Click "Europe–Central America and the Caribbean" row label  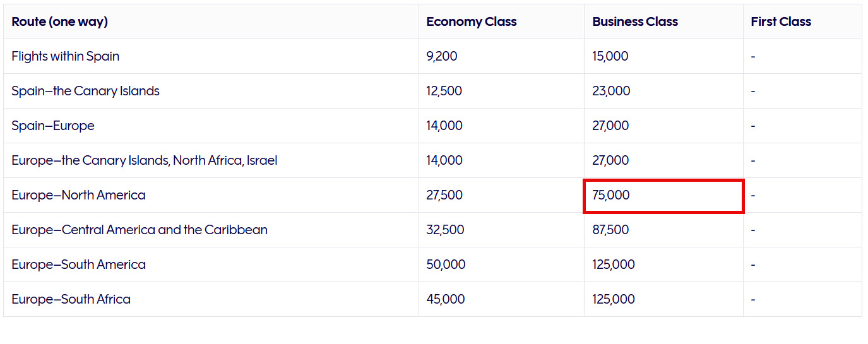tap(140, 230)
